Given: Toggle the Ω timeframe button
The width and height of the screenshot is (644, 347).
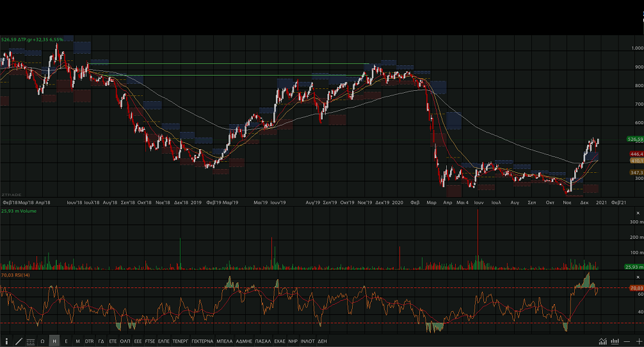Looking at the screenshot, I should [x=42, y=341].
